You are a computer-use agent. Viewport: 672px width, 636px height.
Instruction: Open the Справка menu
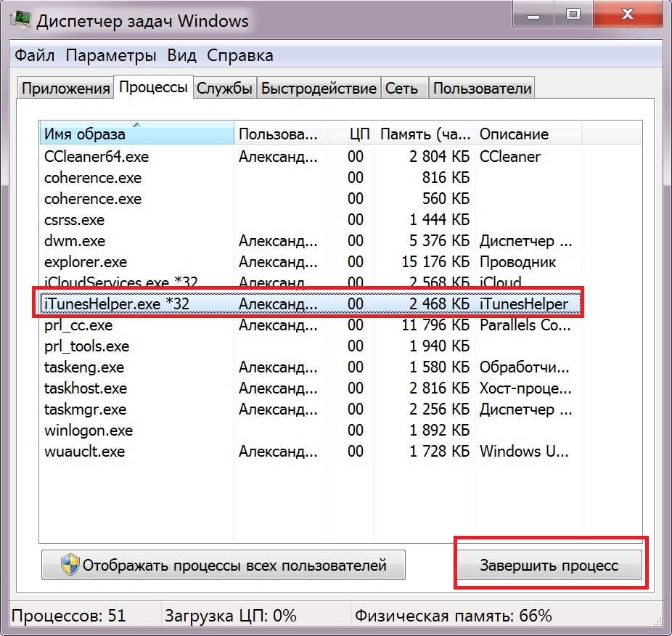tap(239, 55)
